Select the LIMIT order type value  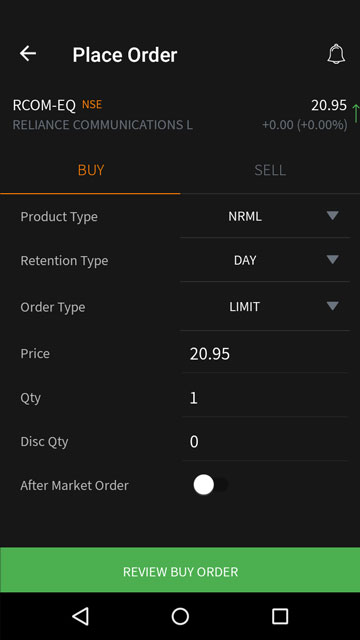(x=244, y=307)
